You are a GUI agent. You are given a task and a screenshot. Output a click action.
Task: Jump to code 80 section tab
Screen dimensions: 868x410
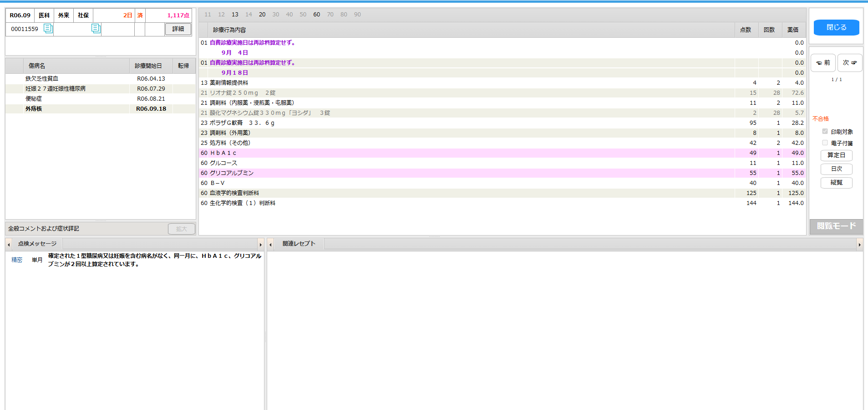pos(344,15)
